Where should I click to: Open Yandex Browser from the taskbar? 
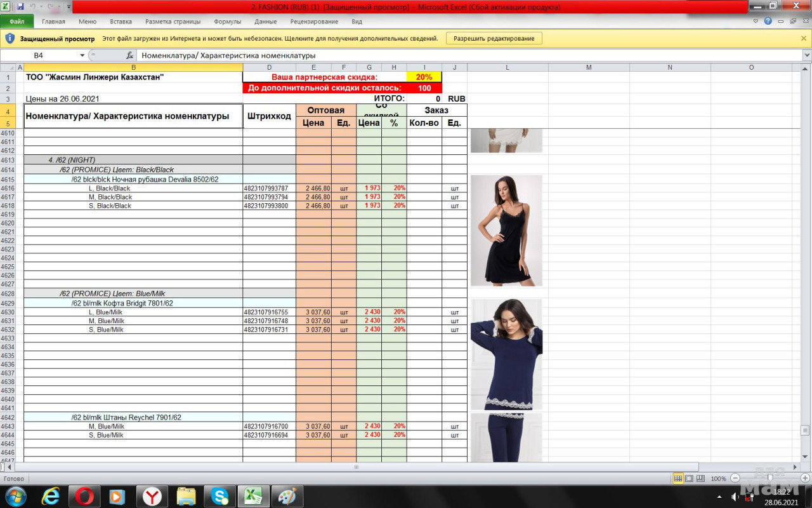click(151, 495)
